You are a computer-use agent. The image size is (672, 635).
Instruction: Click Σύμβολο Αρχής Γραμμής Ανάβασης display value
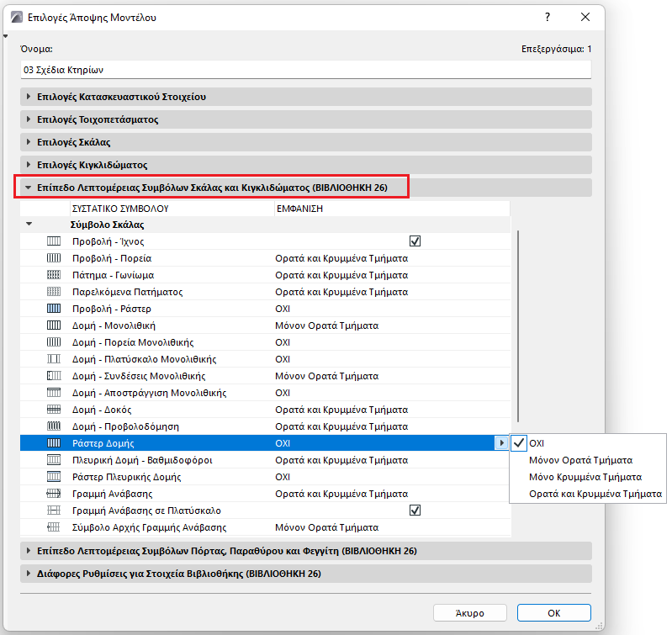327,527
